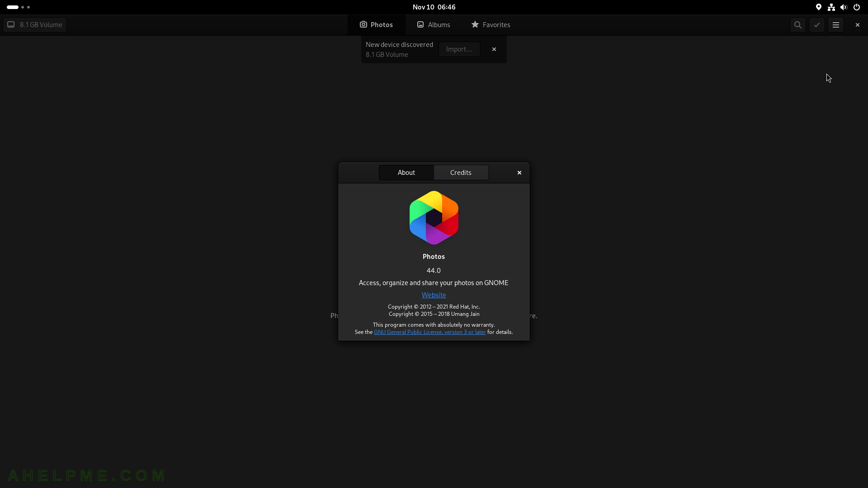Open the hamburger menu in the header bar
This screenshot has width=868, height=488.
click(x=835, y=25)
